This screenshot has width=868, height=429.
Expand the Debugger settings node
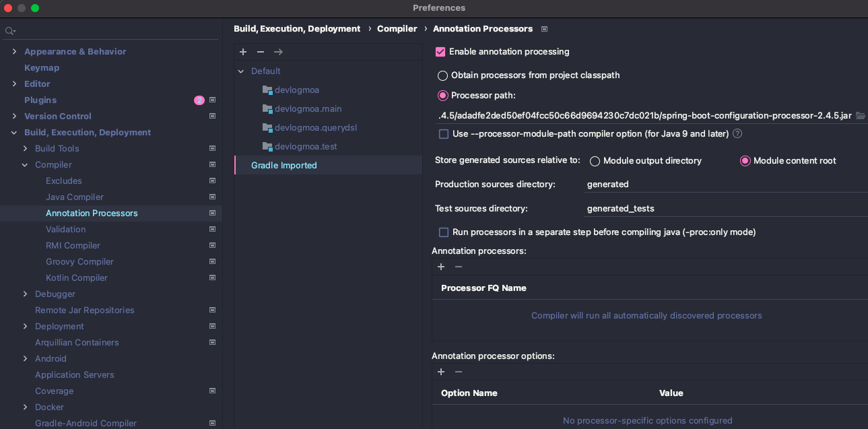click(25, 294)
